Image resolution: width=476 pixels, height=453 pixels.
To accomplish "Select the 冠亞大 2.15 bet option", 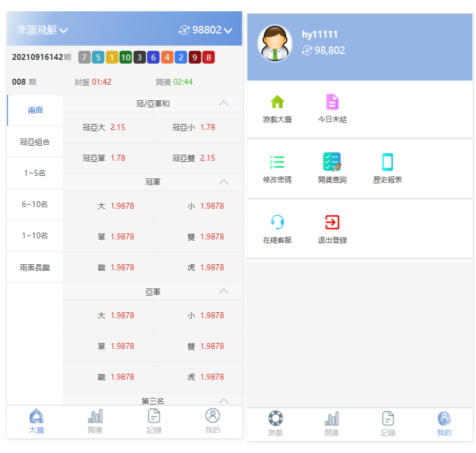I will click(x=108, y=127).
